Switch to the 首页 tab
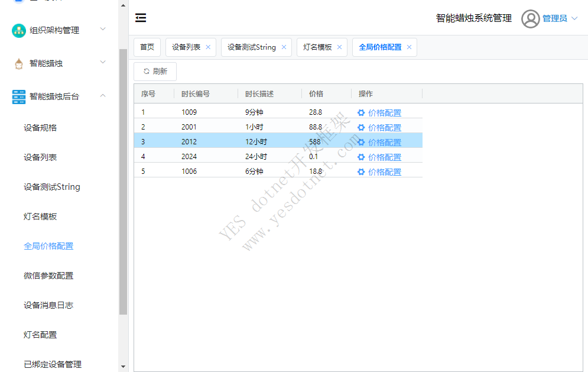The width and height of the screenshot is (588, 372). tap(147, 47)
